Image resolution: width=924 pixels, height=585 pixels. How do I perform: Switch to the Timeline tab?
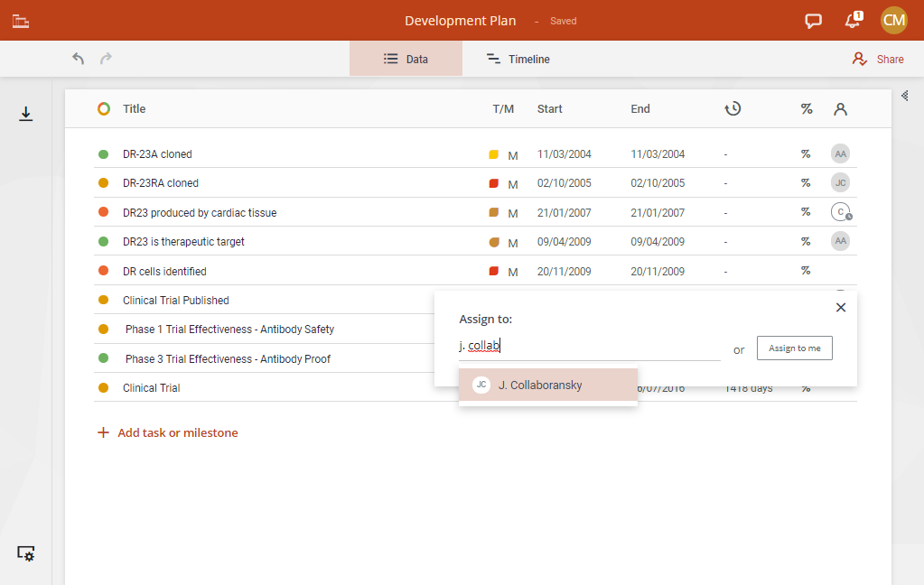pos(518,60)
